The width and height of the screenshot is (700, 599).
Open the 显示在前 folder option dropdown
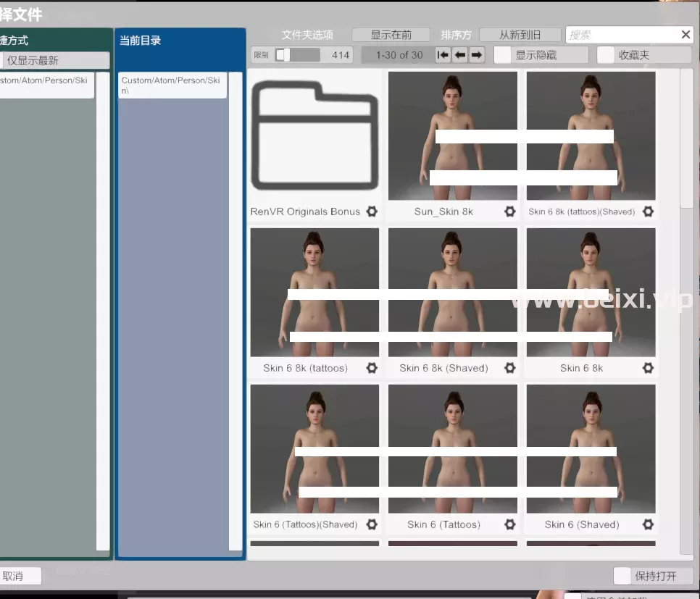(391, 35)
